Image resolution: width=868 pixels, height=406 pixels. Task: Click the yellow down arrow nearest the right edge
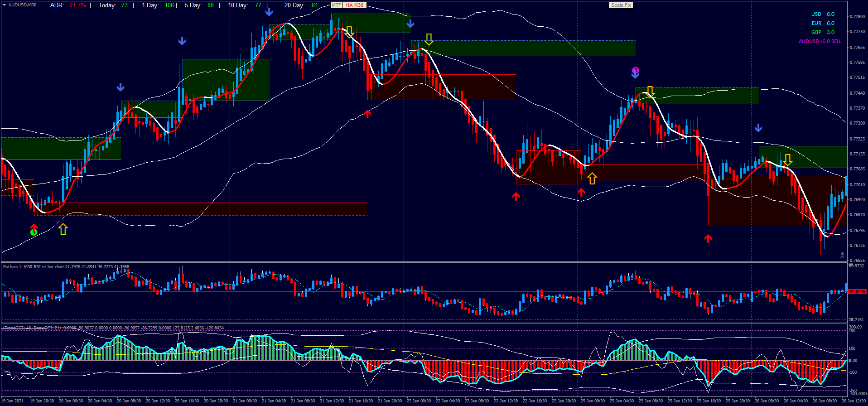coord(788,160)
